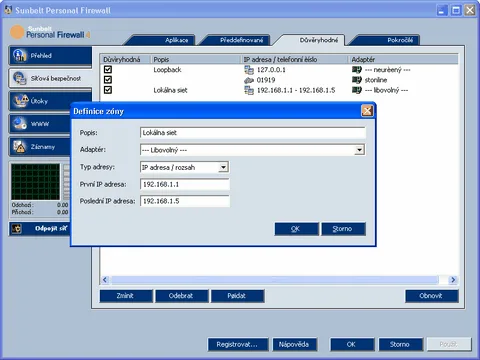Click the Přidat button
Screen dimensions: 480x360
coord(237,296)
